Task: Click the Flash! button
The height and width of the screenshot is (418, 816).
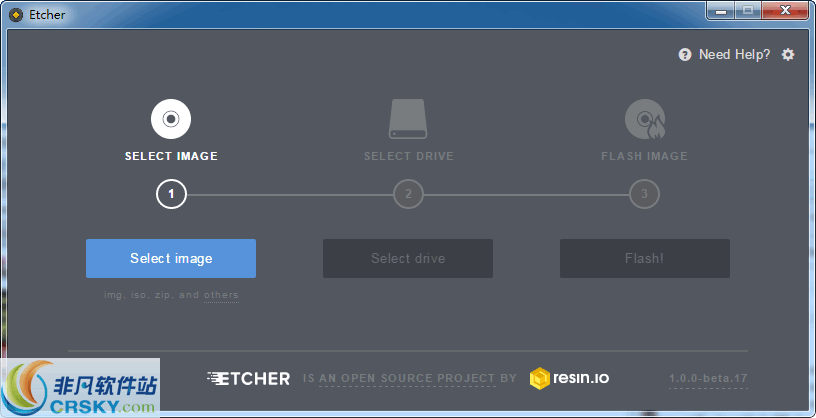Action: click(644, 258)
